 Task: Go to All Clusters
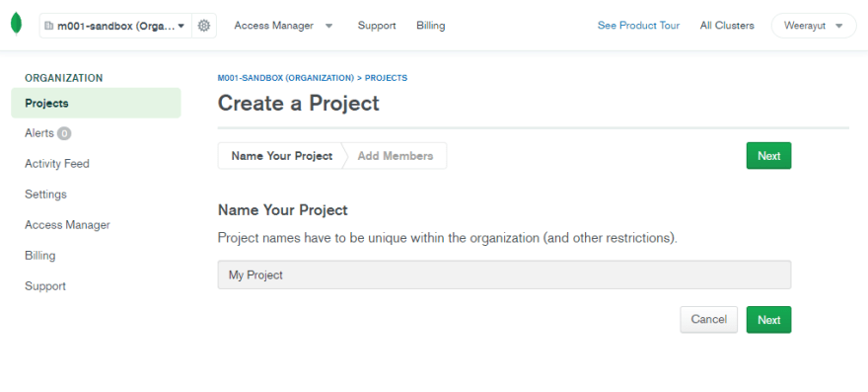coord(727,26)
